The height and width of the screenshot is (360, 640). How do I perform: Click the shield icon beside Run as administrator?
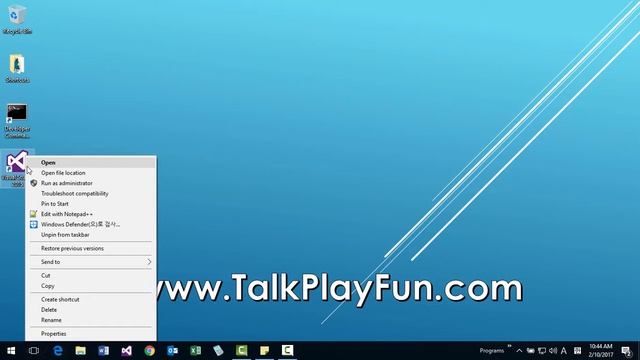point(33,183)
